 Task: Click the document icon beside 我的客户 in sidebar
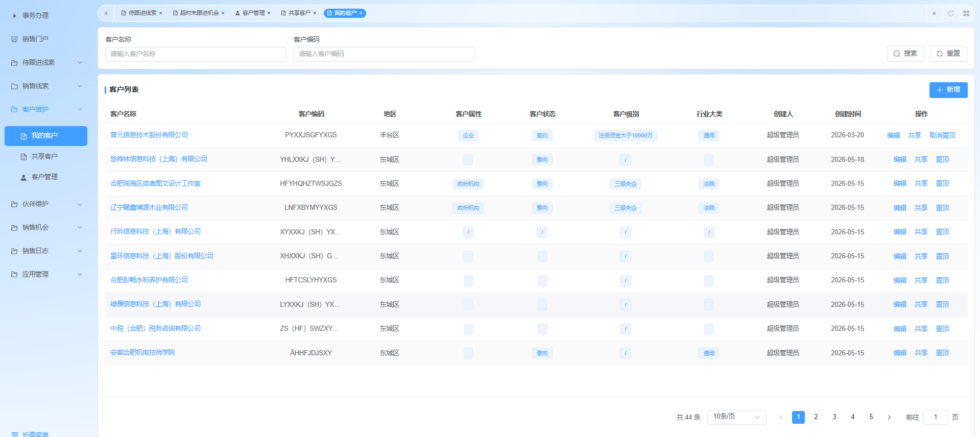[23, 136]
